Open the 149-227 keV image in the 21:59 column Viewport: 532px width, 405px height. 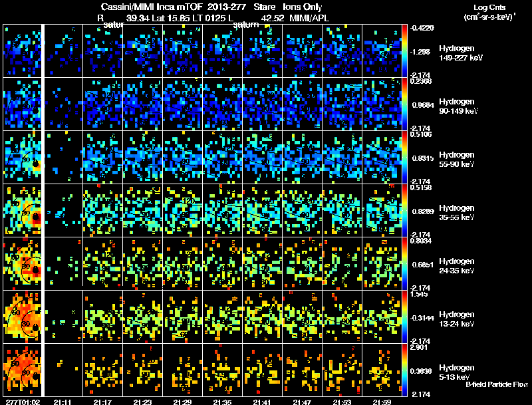(382, 51)
